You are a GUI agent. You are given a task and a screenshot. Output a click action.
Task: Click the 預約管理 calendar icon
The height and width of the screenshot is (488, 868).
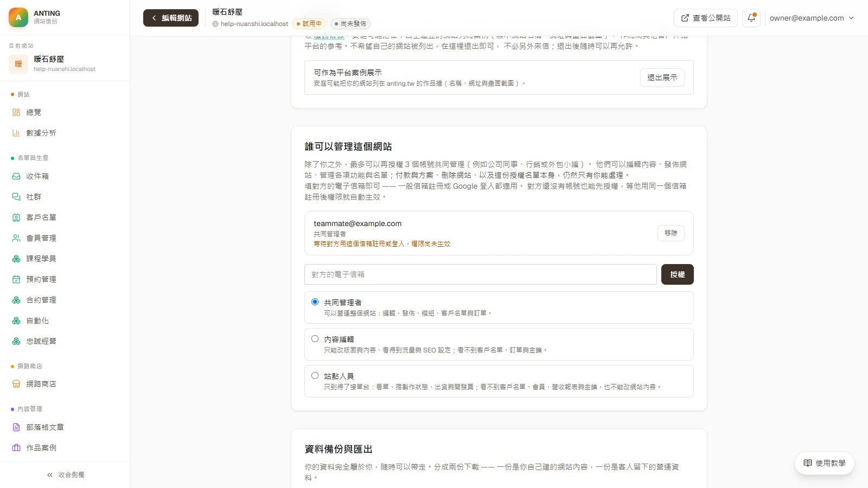coord(16,279)
